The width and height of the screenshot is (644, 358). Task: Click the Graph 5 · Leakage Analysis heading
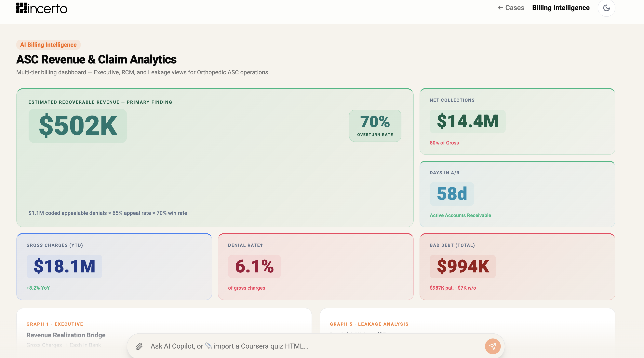tap(369, 324)
